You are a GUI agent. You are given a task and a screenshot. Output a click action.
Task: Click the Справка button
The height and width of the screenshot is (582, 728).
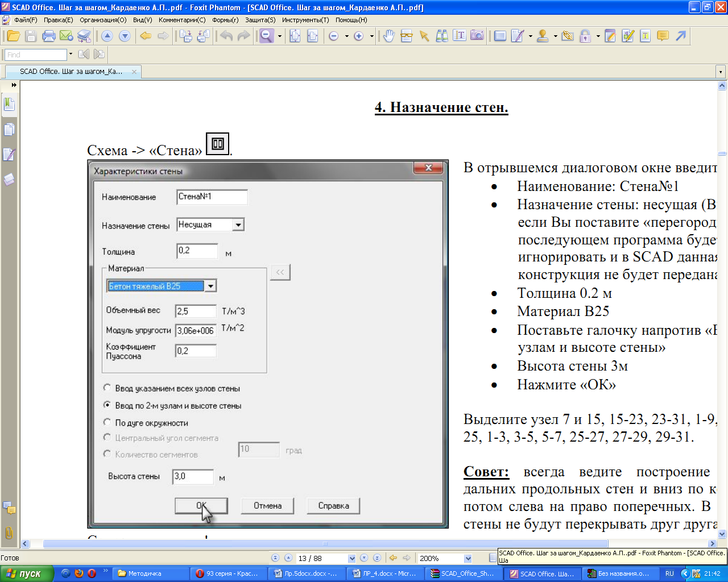[x=333, y=506]
